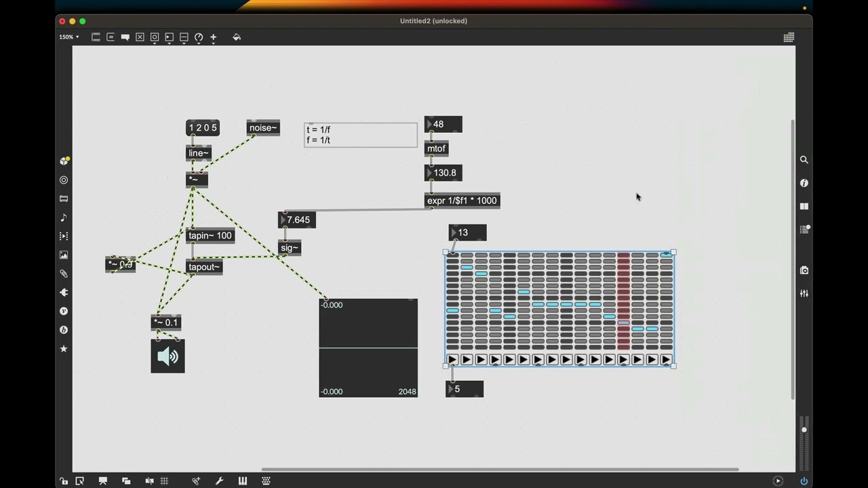Open the star collections icon in sidebar
The height and width of the screenshot is (488, 868).
(64, 348)
